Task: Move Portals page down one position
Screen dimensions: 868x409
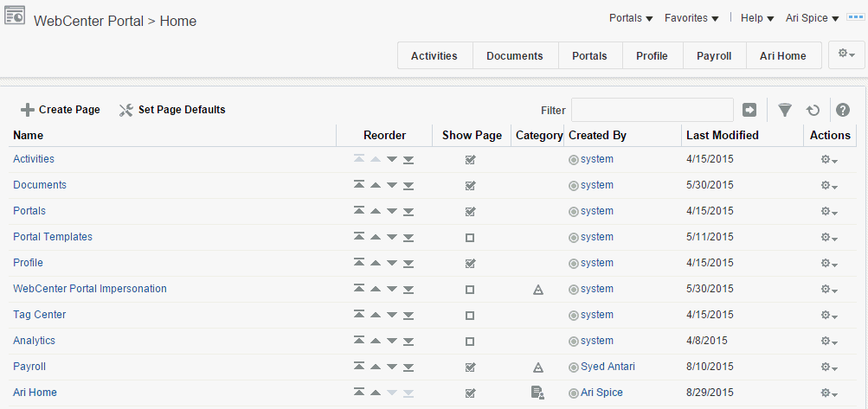Action: pos(392,211)
